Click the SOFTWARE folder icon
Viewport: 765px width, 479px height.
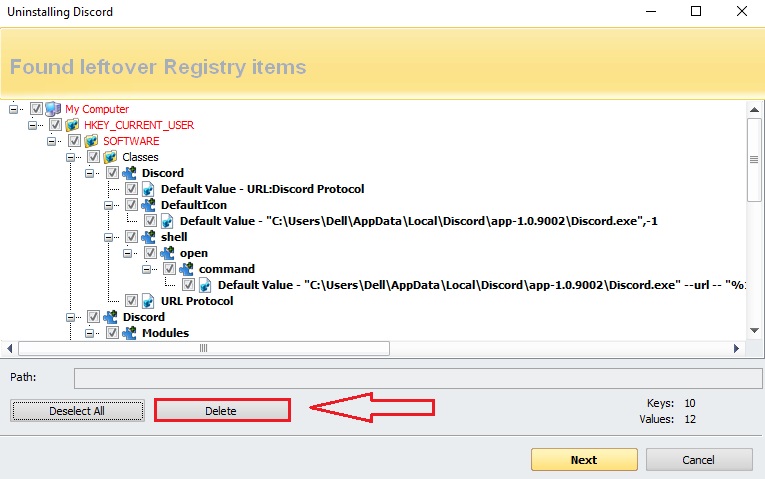(91, 141)
